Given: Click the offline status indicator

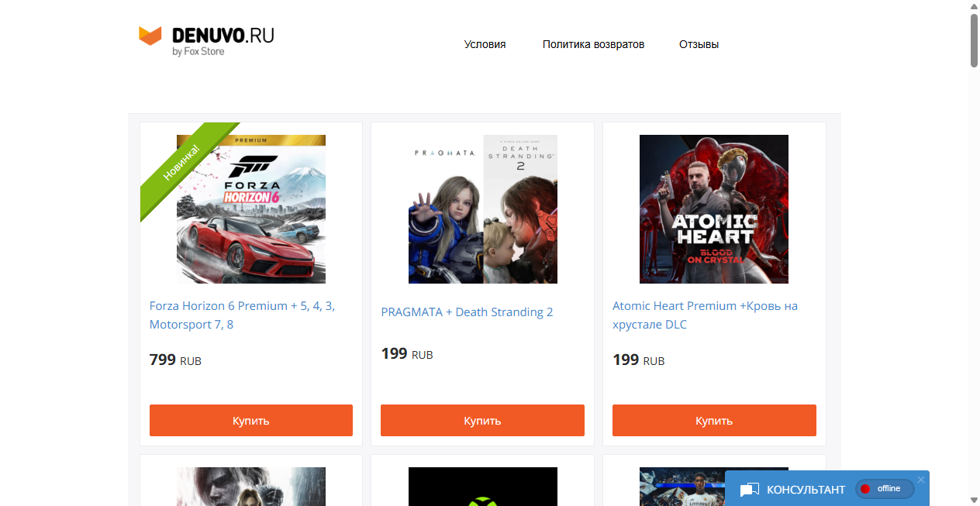Looking at the screenshot, I should click(885, 489).
